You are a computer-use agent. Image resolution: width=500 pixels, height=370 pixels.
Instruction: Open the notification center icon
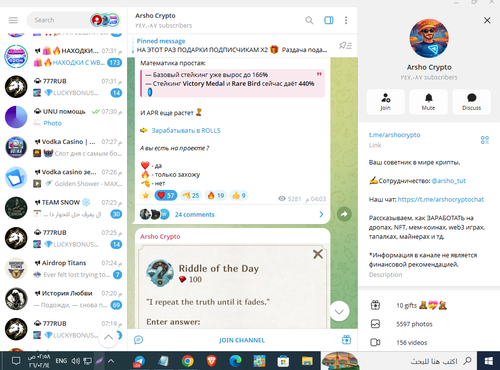tap(16, 361)
